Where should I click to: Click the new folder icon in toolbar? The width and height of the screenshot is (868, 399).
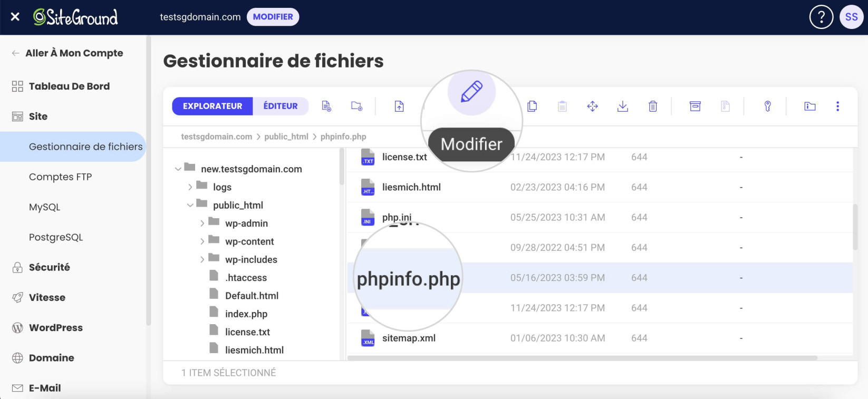pos(356,106)
